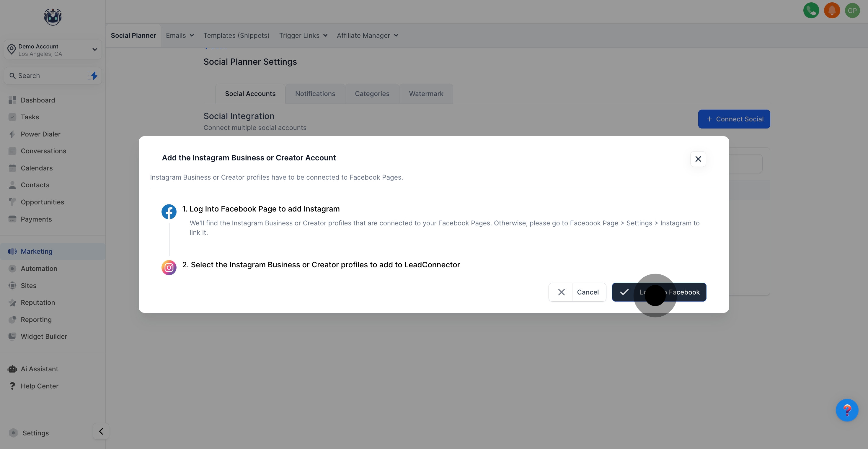Close the Add Instagram dialog
868x449 pixels.
(x=698, y=159)
